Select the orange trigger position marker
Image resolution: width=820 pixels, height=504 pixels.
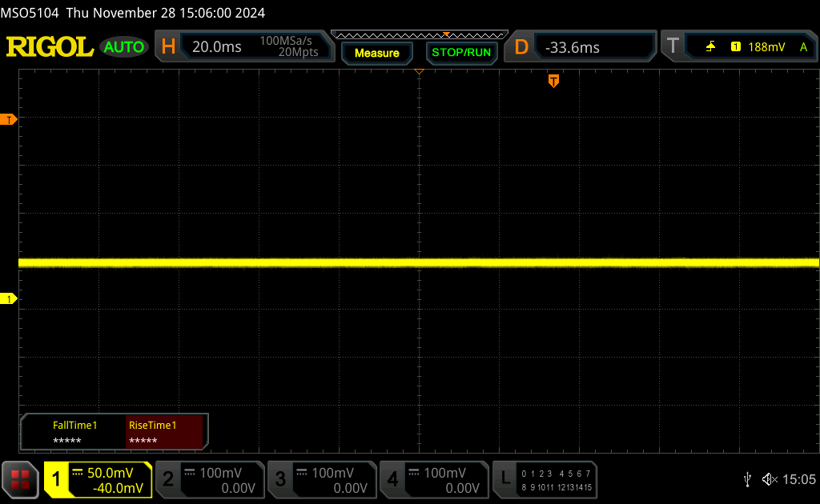tap(553, 81)
